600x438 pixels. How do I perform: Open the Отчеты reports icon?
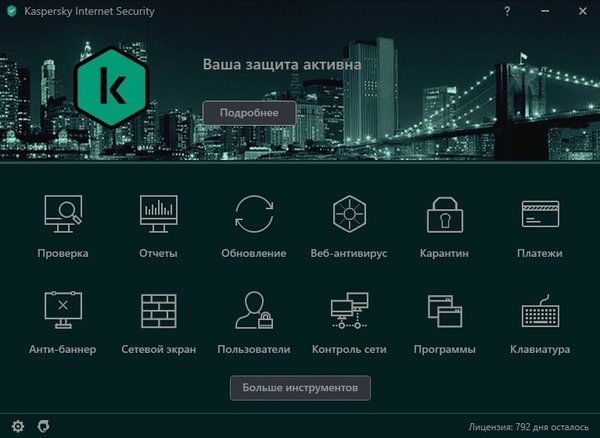[158, 214]
